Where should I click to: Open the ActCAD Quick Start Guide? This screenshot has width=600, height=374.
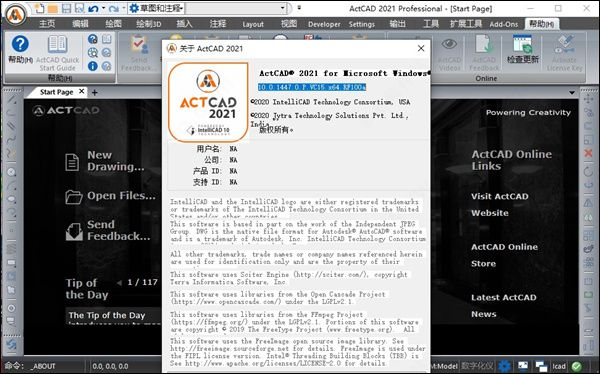pos(57,53)
